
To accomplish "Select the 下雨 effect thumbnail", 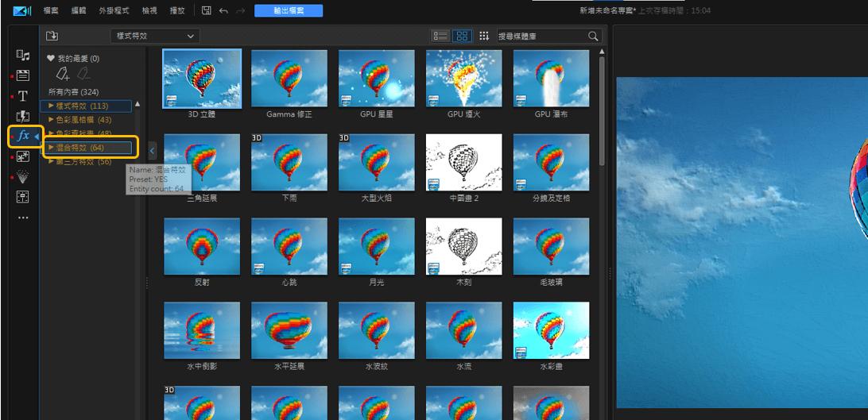I will [289, 162].
